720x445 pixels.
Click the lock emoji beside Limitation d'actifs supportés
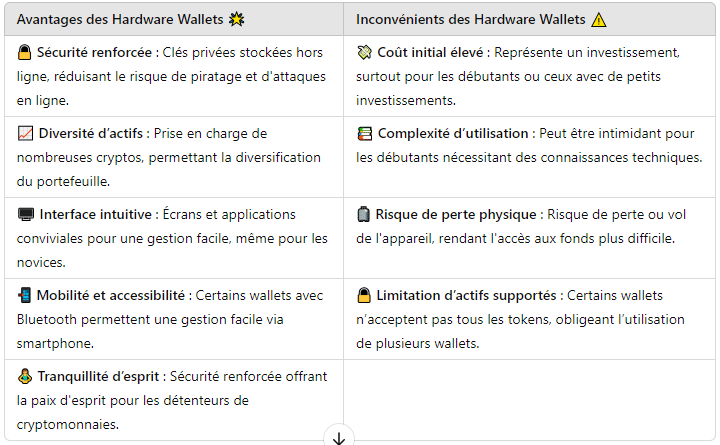click(x=364, y=295)
